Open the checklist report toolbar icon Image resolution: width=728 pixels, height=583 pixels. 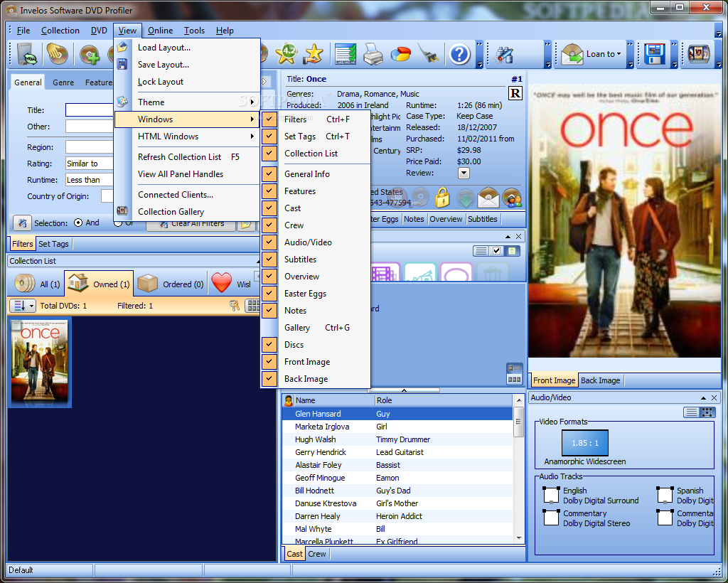346,54
